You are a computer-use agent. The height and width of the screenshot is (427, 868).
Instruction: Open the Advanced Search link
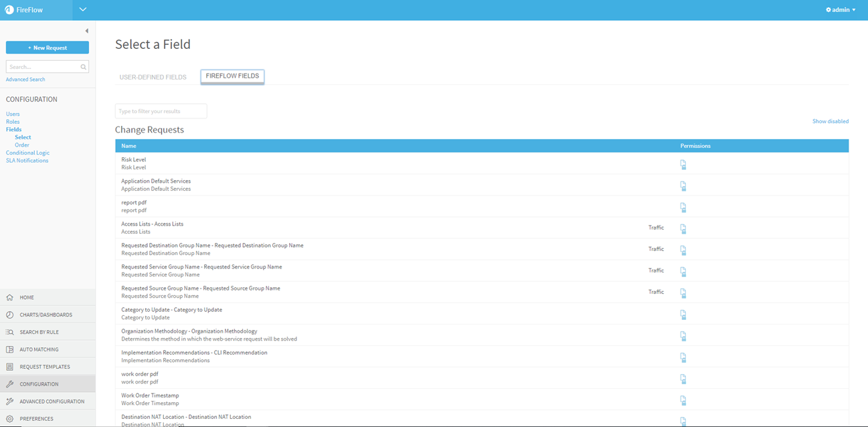pos(25,79)
